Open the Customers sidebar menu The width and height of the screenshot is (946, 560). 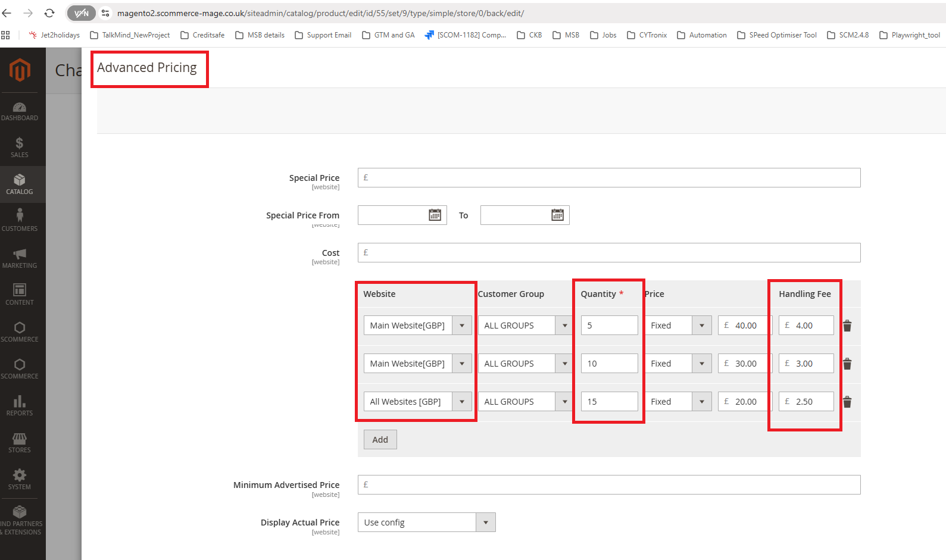[20, 221]
